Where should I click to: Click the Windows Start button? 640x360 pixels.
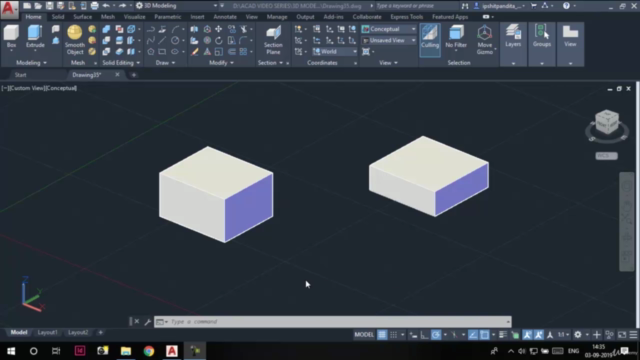[11, 351]
